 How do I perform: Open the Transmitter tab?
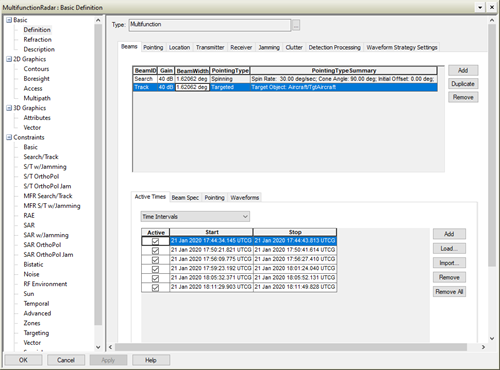[x=210, y=48]
